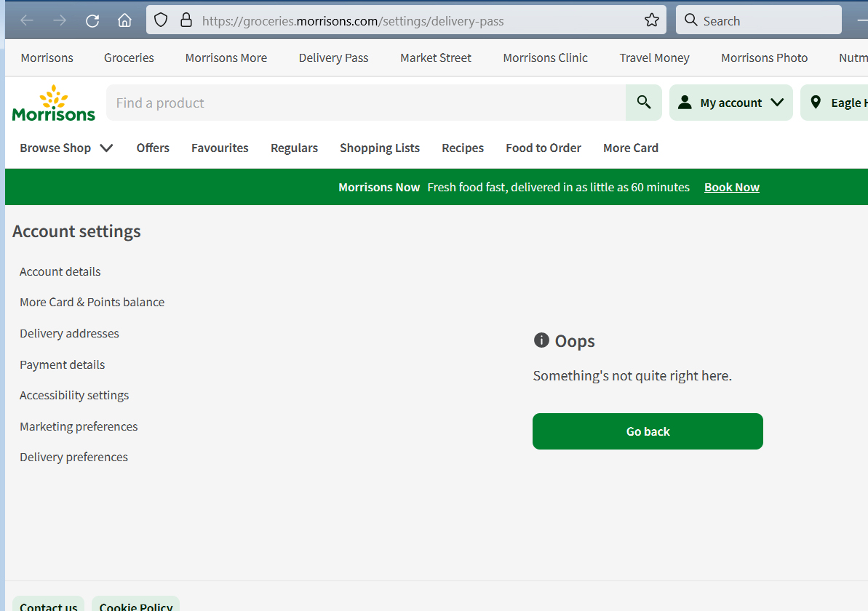Go to browser home page icon
Image resolution: width=868 pixels, height=611 pixels.
click(125, 20)
